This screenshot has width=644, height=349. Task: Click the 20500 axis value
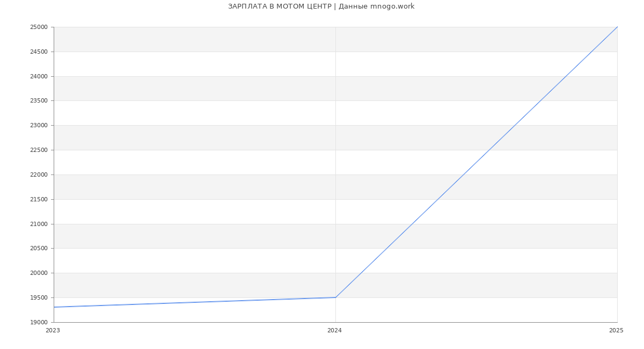39,249
